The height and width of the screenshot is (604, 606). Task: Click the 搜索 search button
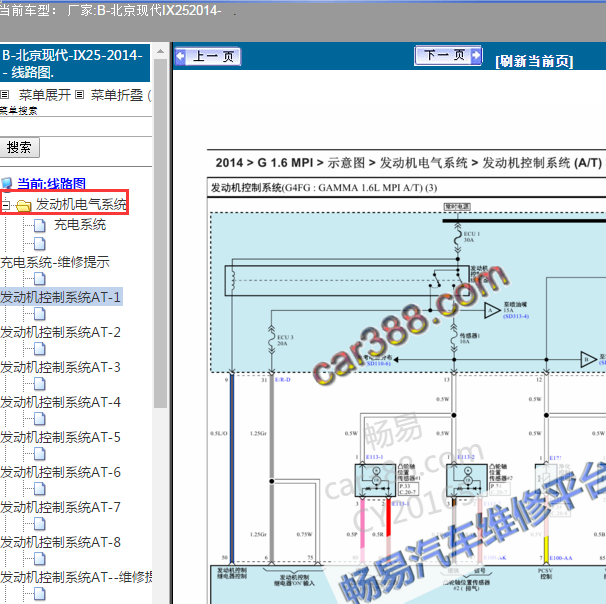coord(19,147)
